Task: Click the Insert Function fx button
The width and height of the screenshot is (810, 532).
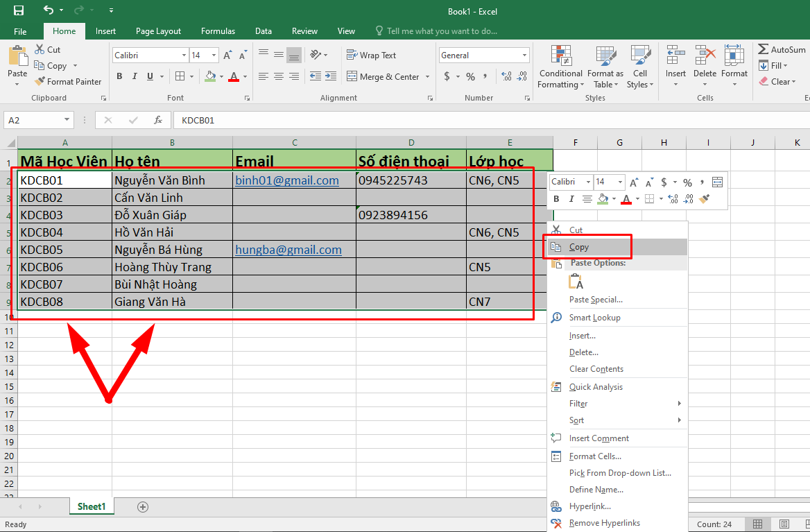Action: click(x=158, y=121)
